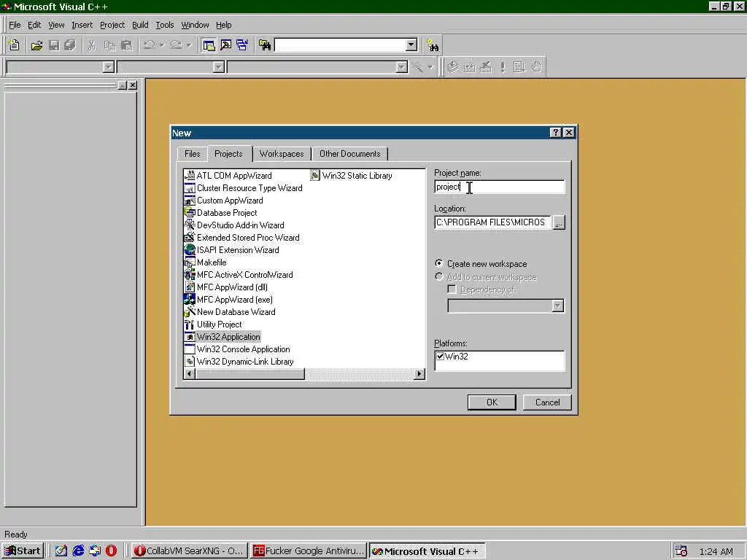
Task: Click the Paste toolbar icon
Action: tap(127, 45)
